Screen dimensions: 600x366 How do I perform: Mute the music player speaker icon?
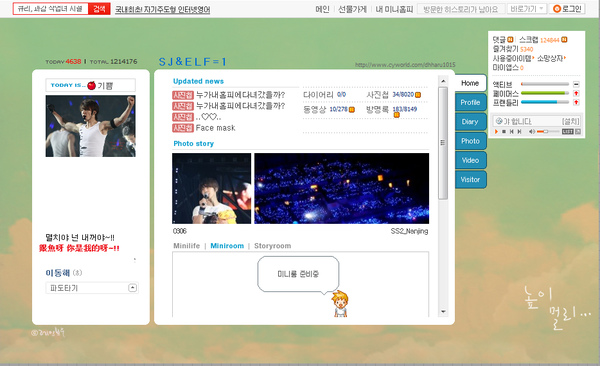[532, 131]
